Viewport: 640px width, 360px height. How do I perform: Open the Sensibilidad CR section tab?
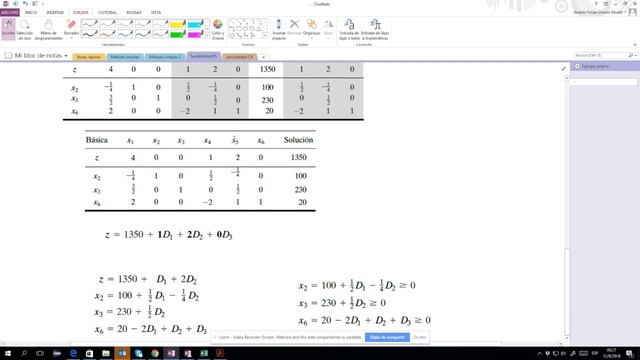(x=240, y=57)
